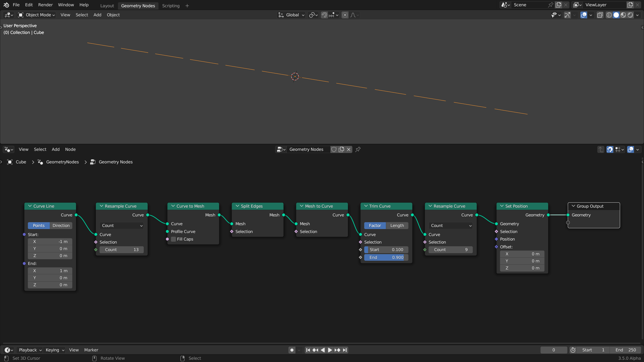
Task: Switch to material preview shading
Action: tap(623, 15)
